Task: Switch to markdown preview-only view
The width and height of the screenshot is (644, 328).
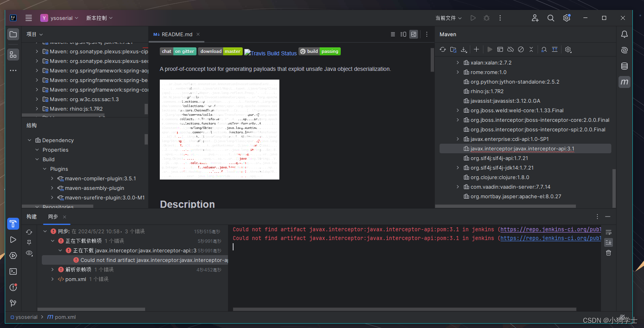Action: point(414,34)
